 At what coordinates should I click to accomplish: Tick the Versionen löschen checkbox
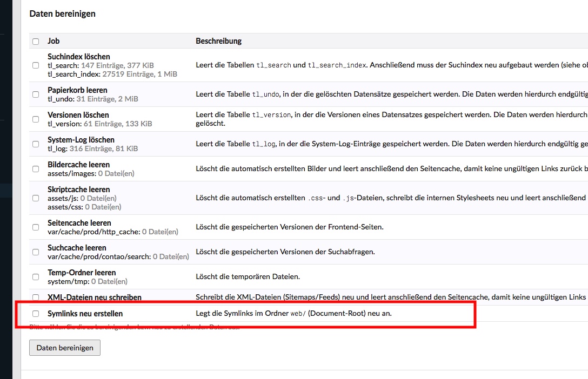pos(36,119)
